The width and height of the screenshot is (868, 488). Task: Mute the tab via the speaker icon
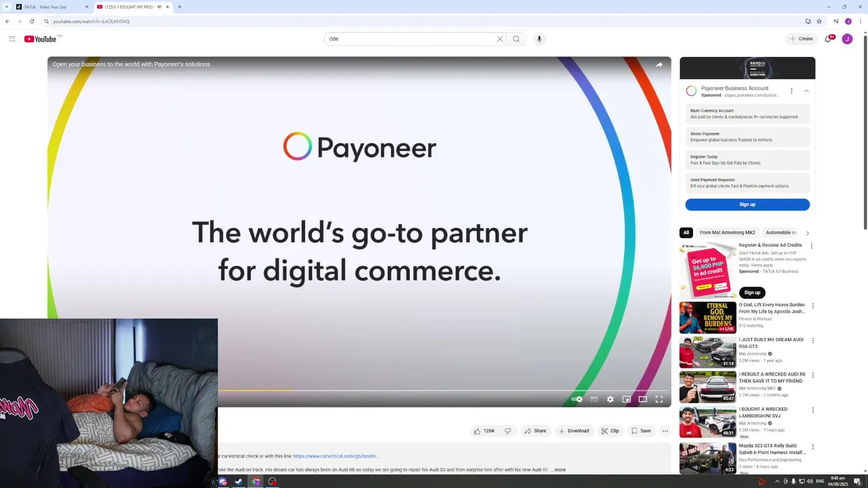click(x=159, y=7)
